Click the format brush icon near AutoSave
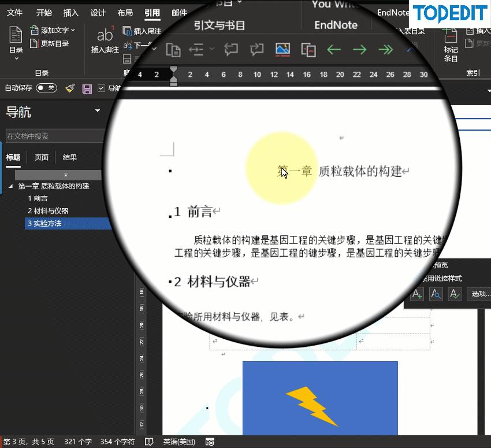Viewport: 491px width, 448px height. coord(70,88)
